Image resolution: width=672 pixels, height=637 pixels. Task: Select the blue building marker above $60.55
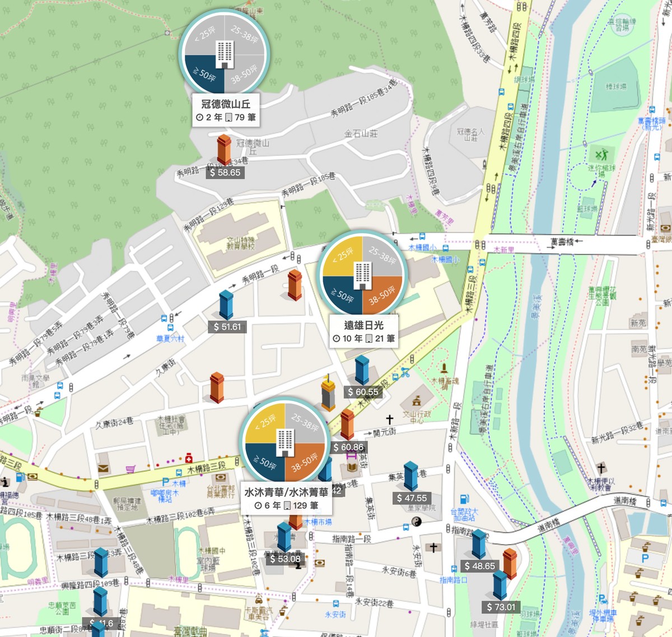click(x=362, y=370)
